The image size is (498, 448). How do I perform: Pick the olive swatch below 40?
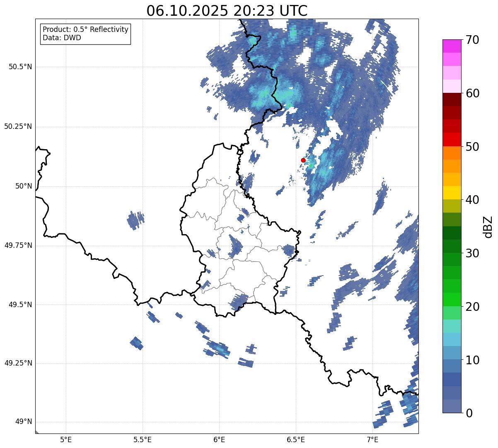pyautogui.click(x=452, y=206)
